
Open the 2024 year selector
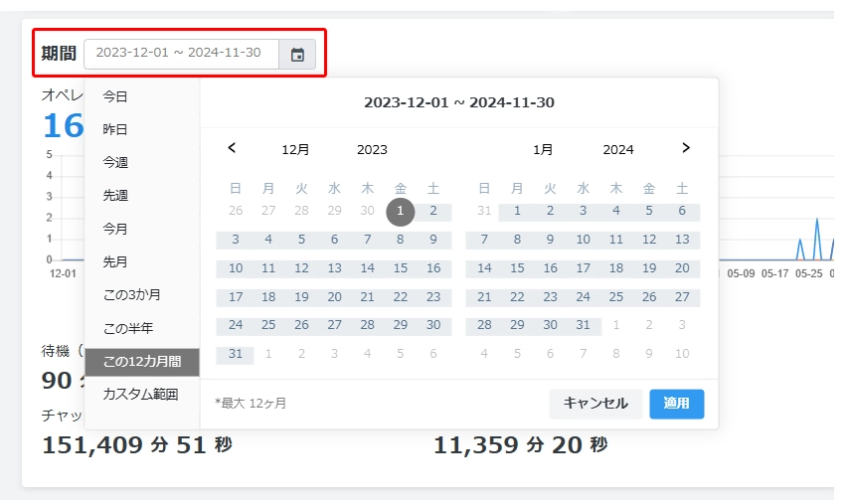point(618,150)
